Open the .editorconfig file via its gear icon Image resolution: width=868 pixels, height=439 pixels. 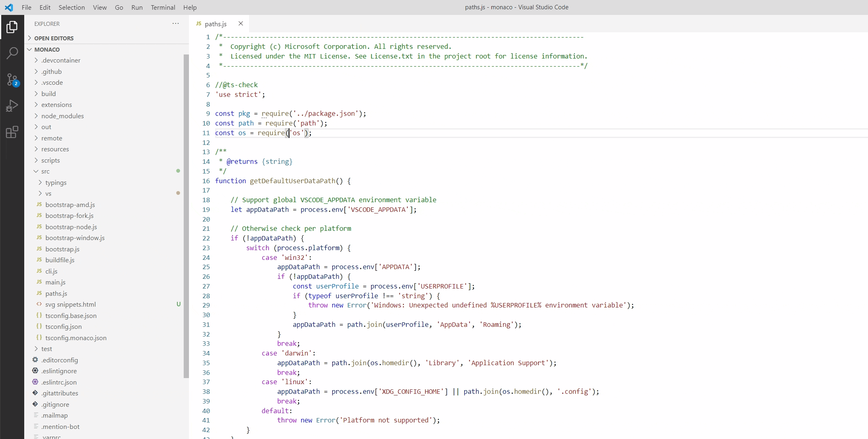[35, 360]
